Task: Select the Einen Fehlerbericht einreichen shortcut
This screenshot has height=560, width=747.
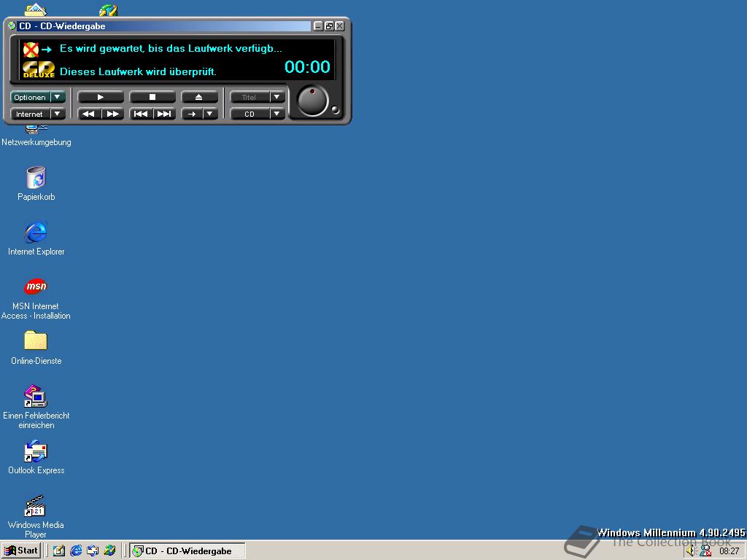Action: [36, 396]
